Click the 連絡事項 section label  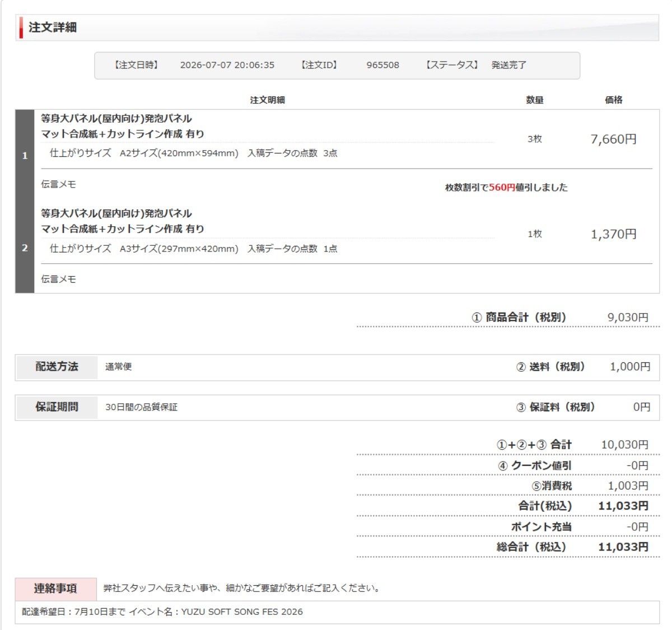coord(55,589)
